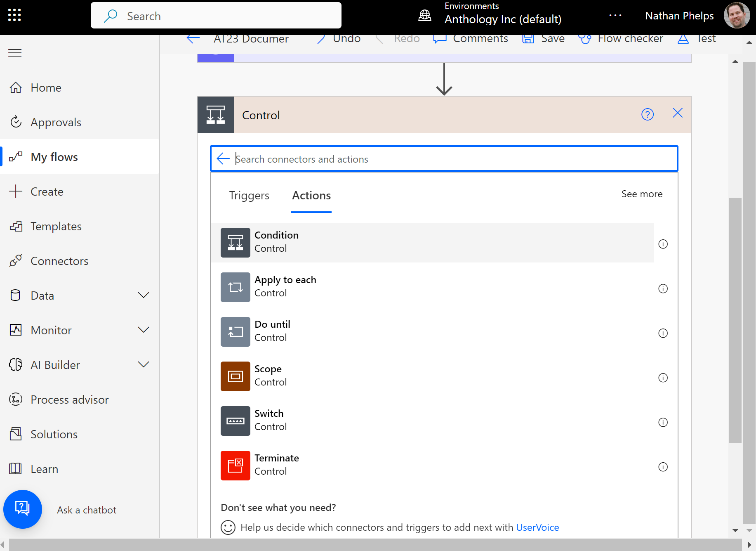This screenshot has height=551, width=756.
Task: Show info for Switch action
Action: point(663,422)
